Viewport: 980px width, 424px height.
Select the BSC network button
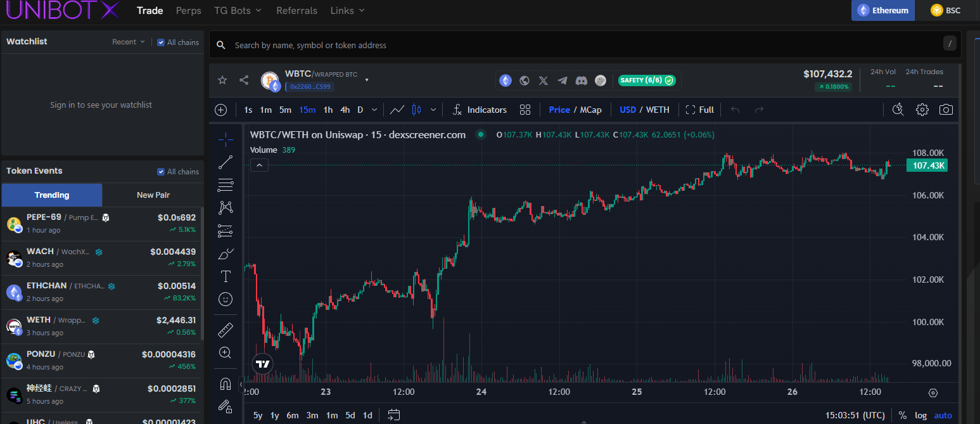pos(945,10)
